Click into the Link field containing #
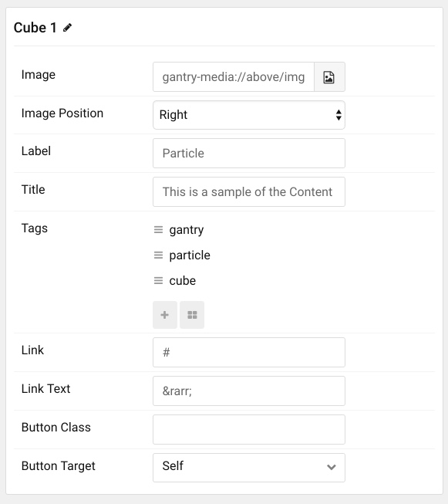 click(249, 352)
